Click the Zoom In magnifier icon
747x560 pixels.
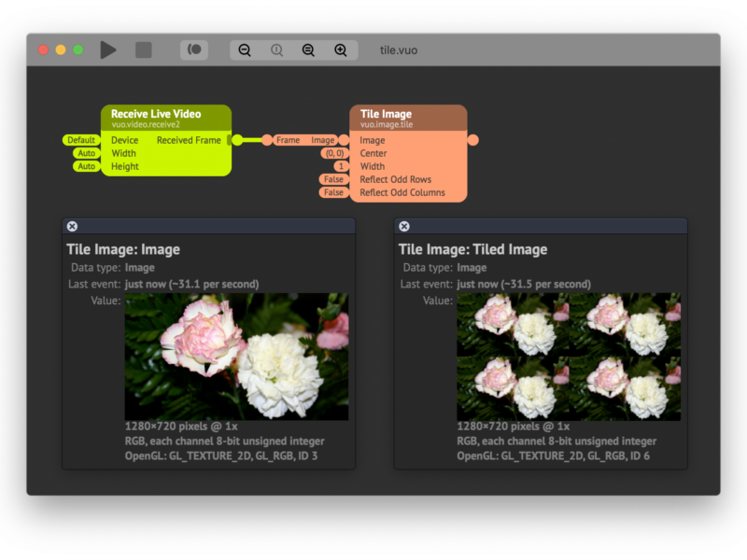tap(341, 50)
